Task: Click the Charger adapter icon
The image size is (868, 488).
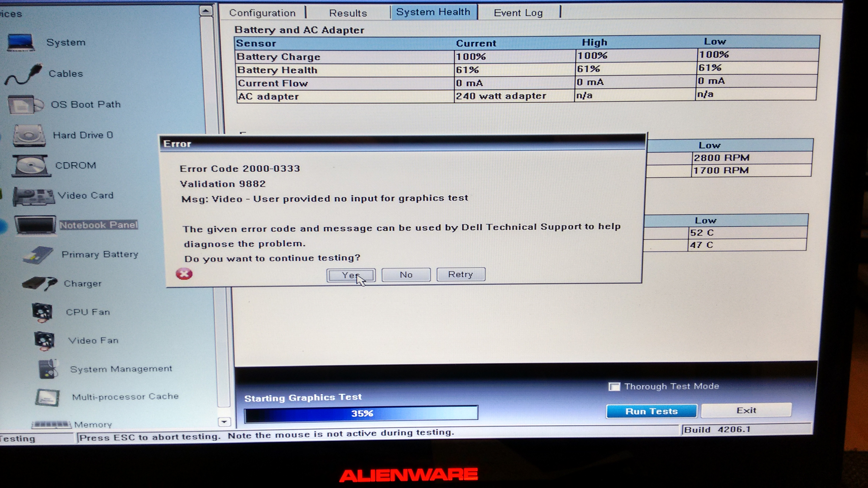Action: click(x=40, y=283)
